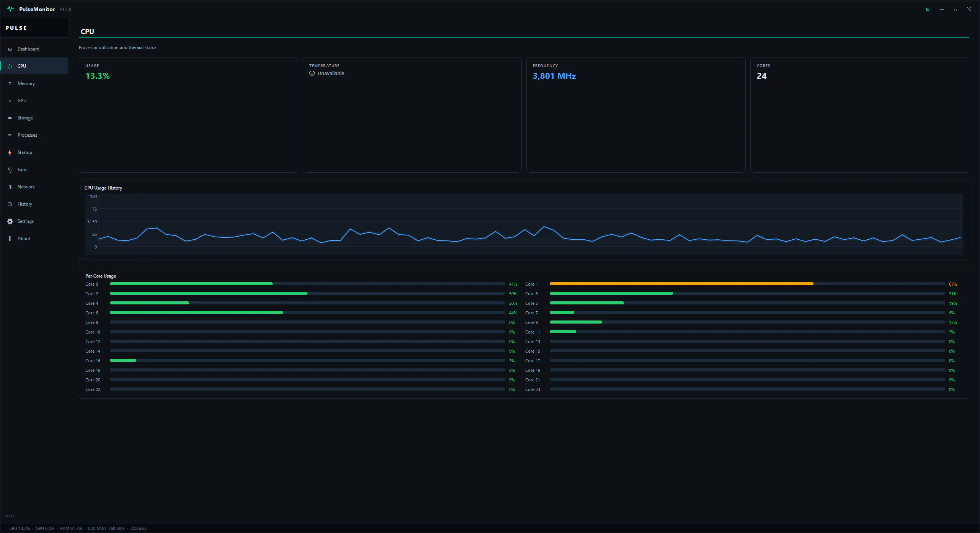This screenshot has height=533, width=980.
Task: Click the Dashboard grid icon in sidebar
Action: (x=10, y=49)
